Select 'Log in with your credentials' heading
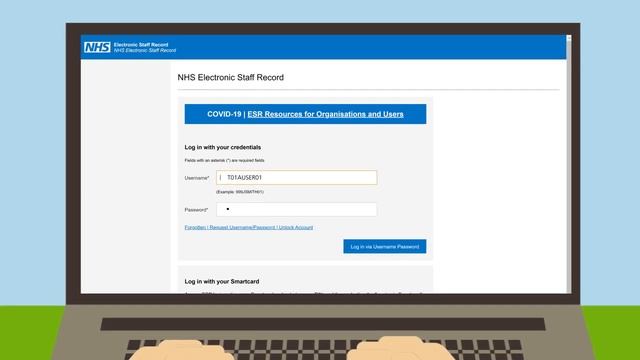This screenshot has height=360, width=640. tap(222, 147)
